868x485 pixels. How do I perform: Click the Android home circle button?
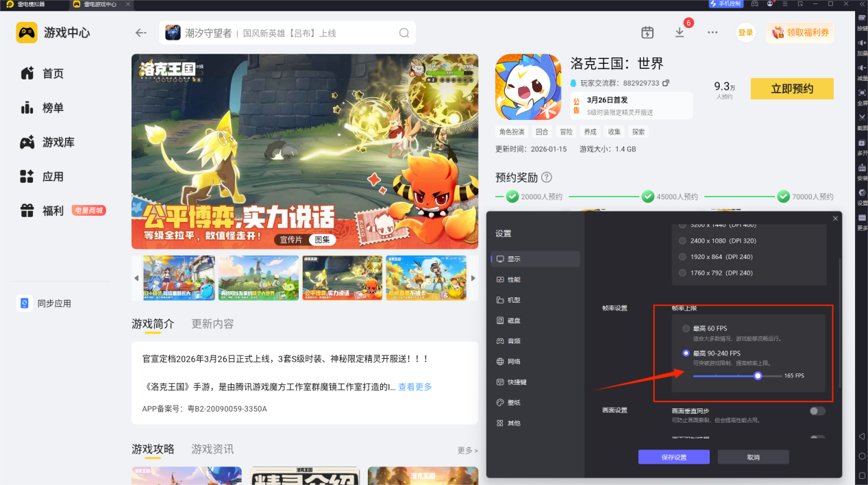[x=862, y=456]
